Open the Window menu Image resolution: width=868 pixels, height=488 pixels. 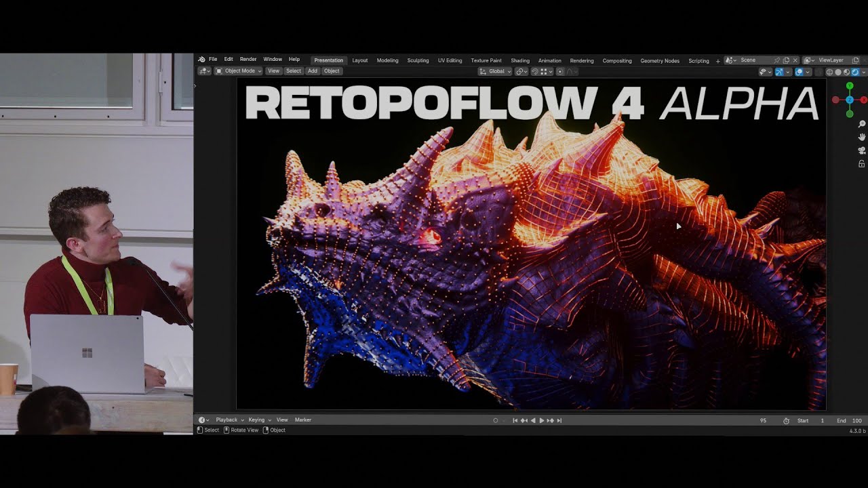[273, 60]
